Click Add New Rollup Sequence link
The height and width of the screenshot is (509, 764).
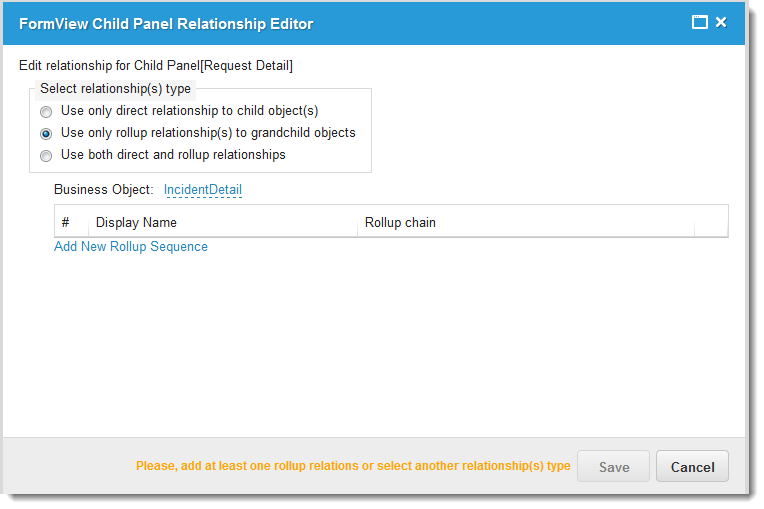pos(131,247)
